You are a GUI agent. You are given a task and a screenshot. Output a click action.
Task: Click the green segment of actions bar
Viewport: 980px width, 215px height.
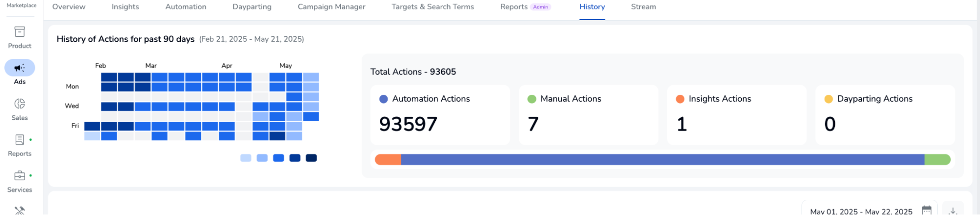click(x=937, y=160)
